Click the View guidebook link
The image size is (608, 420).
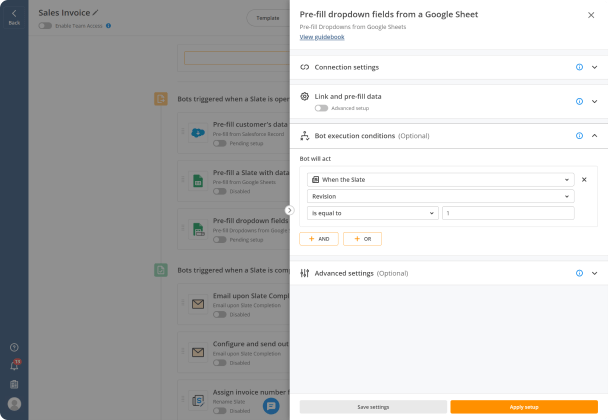click(322, 37)
